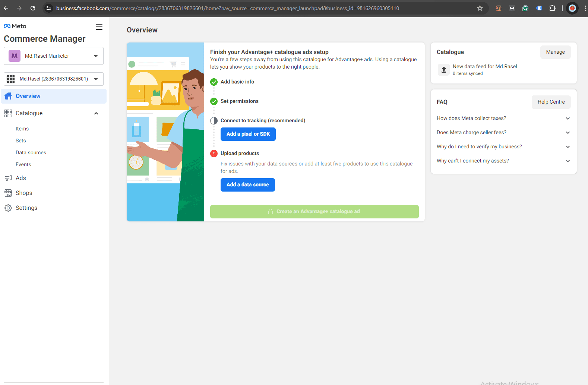Viewport: 588px width, 385px height.
Task: Open Items under Catalogue
Action: 22,129
